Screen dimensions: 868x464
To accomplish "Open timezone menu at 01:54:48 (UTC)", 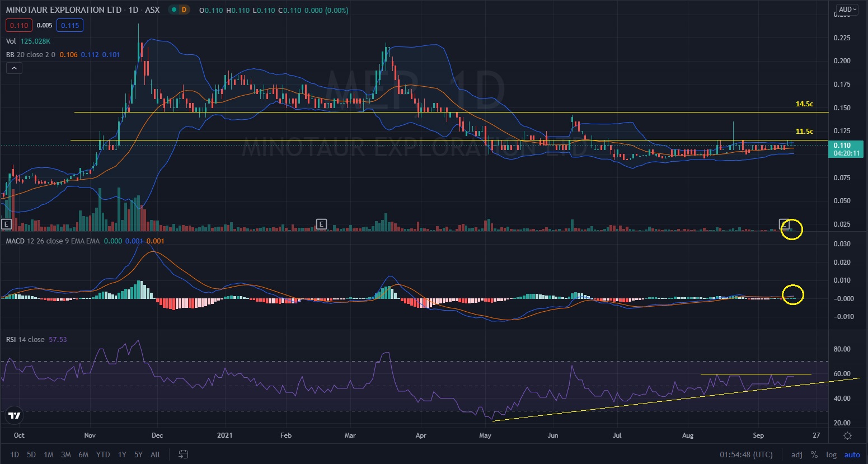I will 746,454.
